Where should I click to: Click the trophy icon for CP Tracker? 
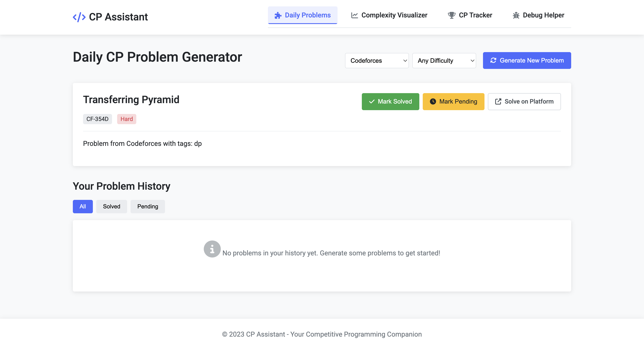tap(451, 16)
